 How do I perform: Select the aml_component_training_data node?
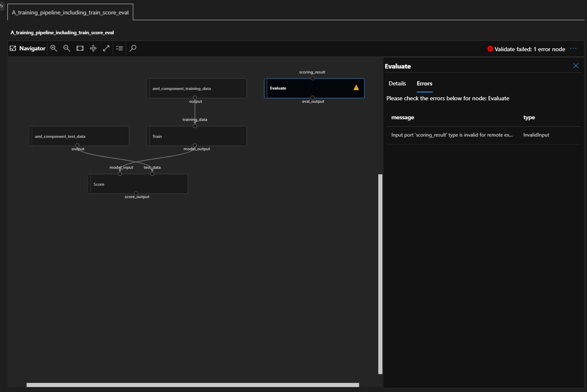[197, 88]
